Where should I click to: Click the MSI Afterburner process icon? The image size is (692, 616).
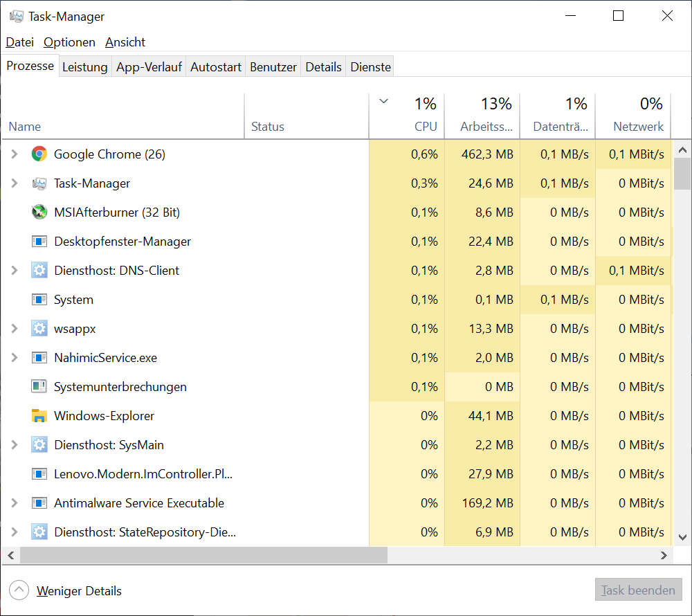(x=39, y=212)
